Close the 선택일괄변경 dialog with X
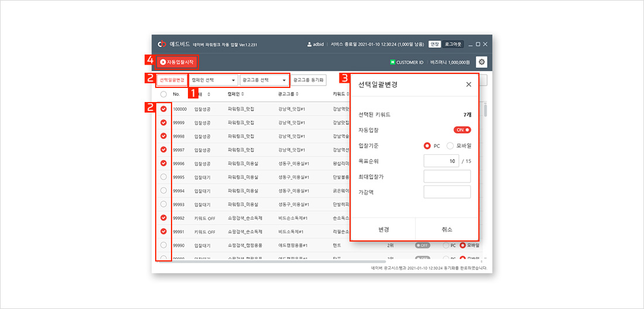 468,84
